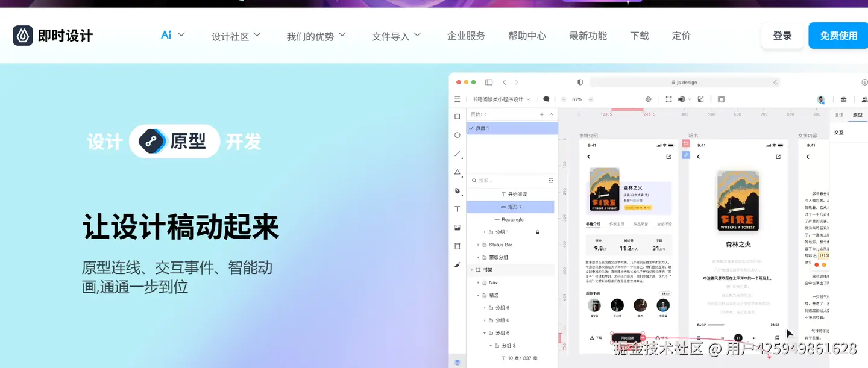Viewport: 868px width, 368px height.
Task: Open file name dropdown 书籍阅读类小程序设计
Action: tap(501, 99)
